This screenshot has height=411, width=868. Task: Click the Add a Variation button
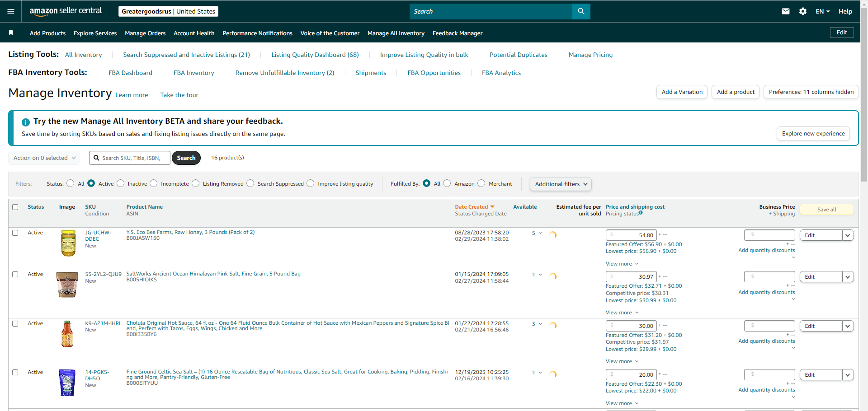pyautogui.click(x=682, y=92)
